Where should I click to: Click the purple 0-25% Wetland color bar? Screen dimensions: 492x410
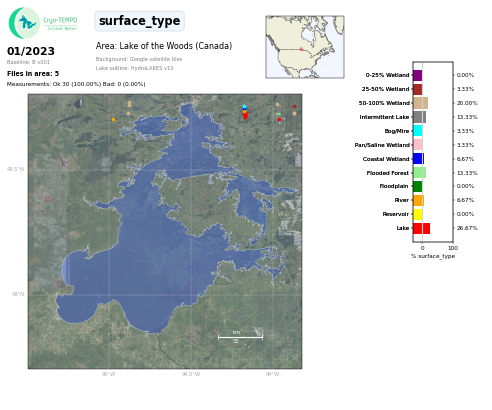[x=418, y=75]
